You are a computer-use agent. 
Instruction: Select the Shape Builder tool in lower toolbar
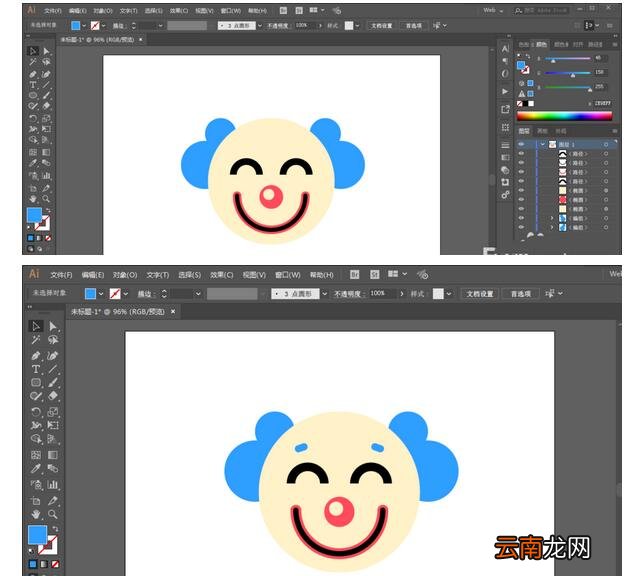tap(36, 439)
